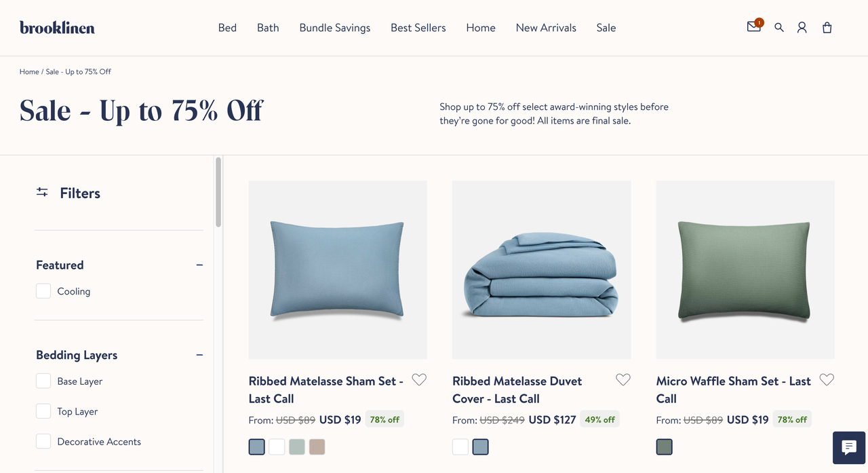868x473 pixels.
Task: Collapse the Featured filter section
Action: 199,265
